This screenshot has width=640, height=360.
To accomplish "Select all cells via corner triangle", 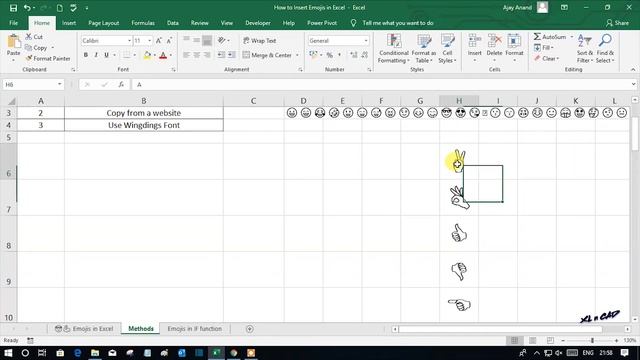I will coord(12,101).
